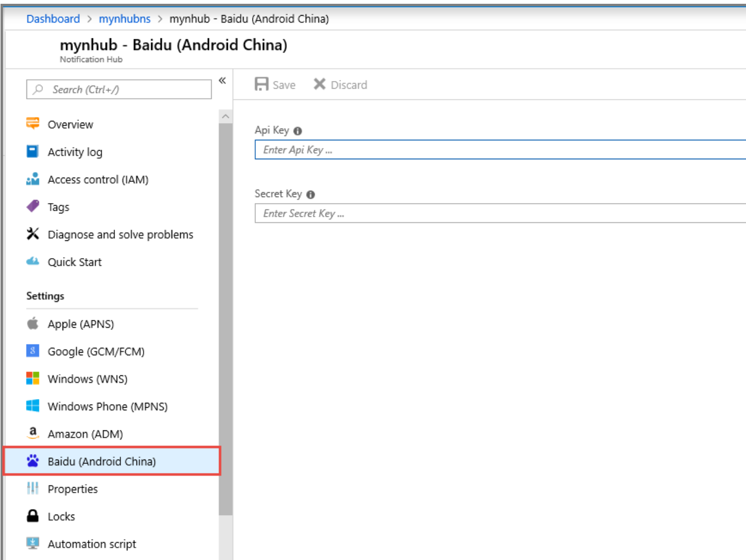Viewport: 746px width, 560px height.
Task: Collapse the sidebar with double-chevron
Action: (222, 80)
